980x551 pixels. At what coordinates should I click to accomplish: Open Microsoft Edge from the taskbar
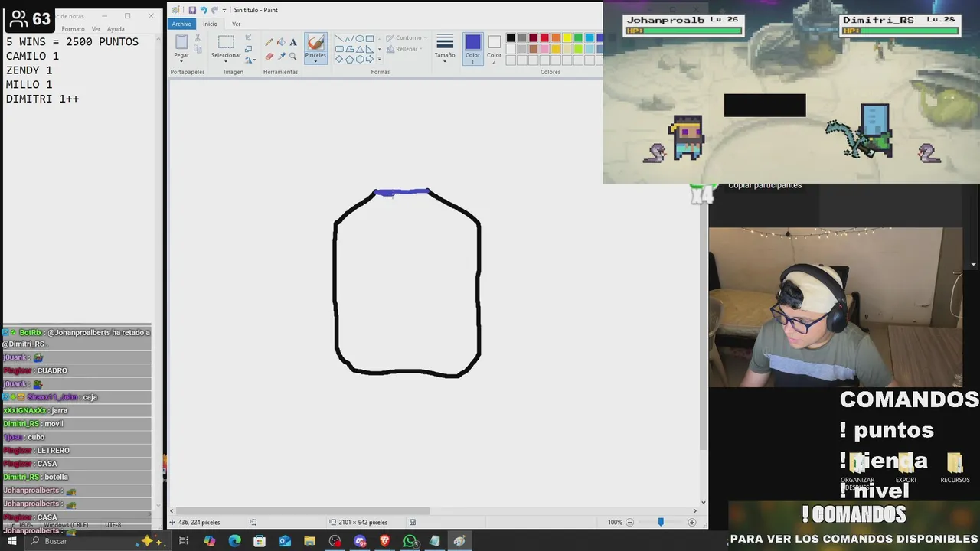pyautogui.click(x=234, y=541)
